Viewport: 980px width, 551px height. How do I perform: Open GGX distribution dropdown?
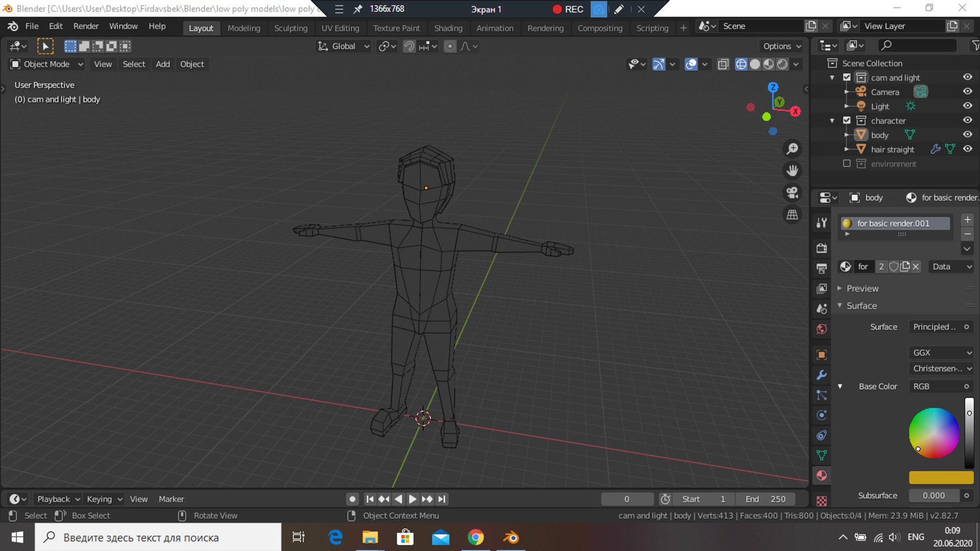pos(941,353)
